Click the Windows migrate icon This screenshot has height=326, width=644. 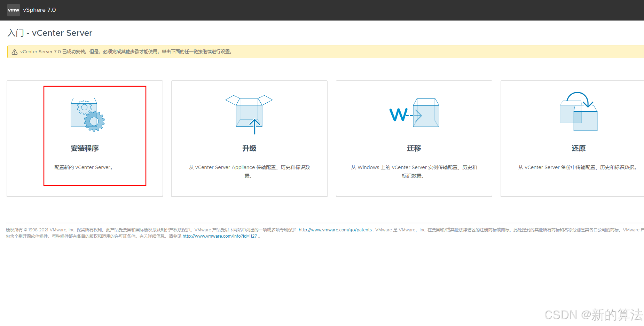pos(414,113)
